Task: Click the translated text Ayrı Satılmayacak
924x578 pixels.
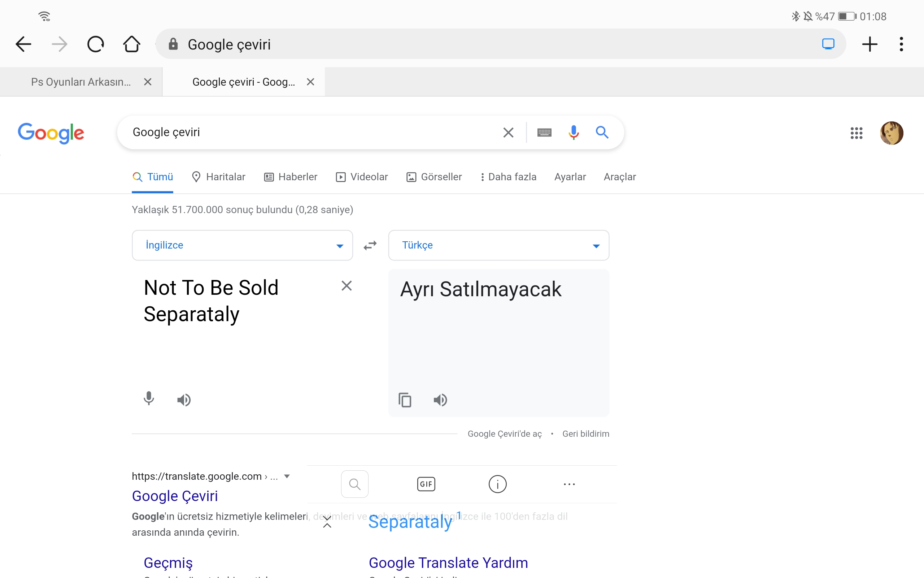Action: [481, 289]
